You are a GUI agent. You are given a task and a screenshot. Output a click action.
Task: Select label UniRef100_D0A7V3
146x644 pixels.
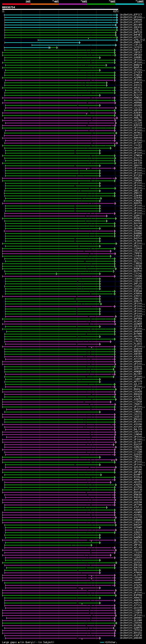click(131, 135)
